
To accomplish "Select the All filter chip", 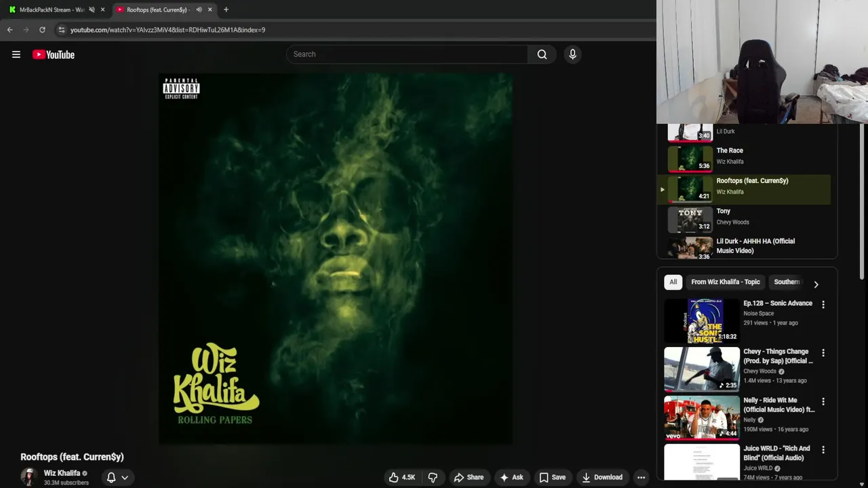I will coord(673,282).
